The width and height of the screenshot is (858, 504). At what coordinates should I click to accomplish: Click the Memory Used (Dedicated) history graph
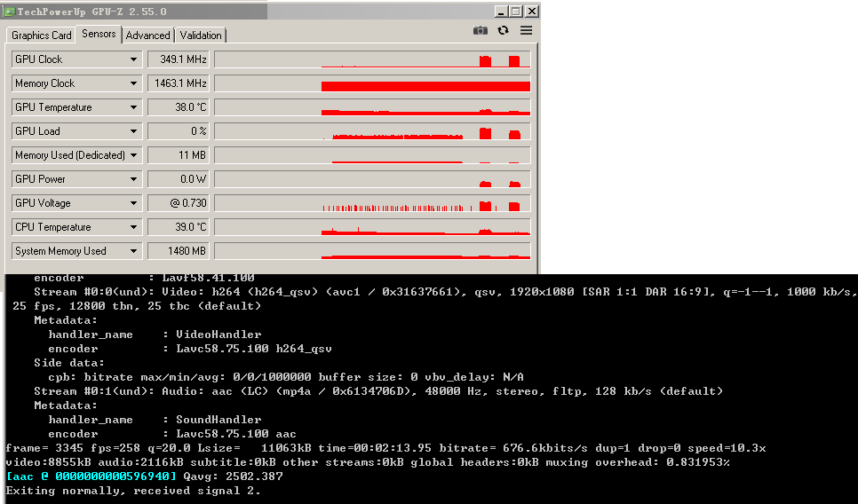click(x=372, y=155)
